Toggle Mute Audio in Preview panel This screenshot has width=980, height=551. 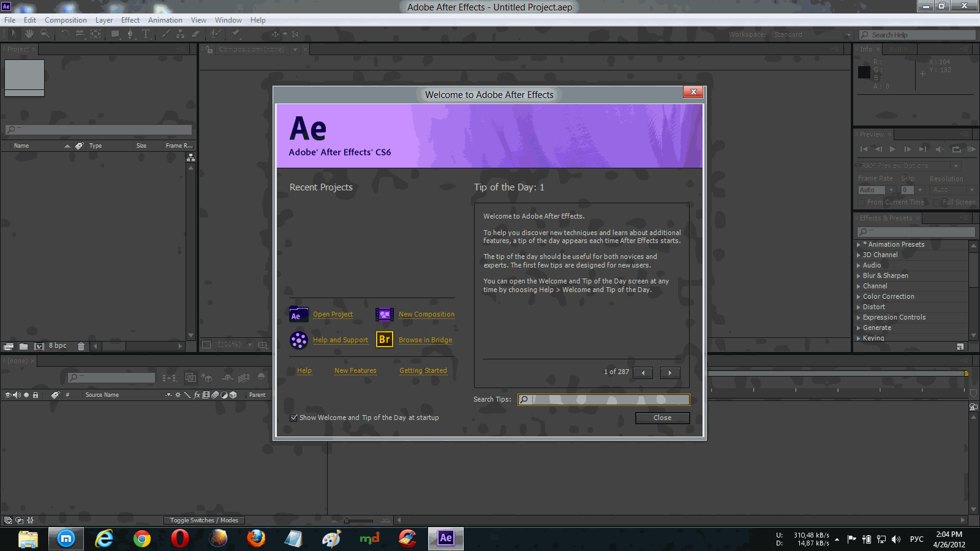point(940,149)
